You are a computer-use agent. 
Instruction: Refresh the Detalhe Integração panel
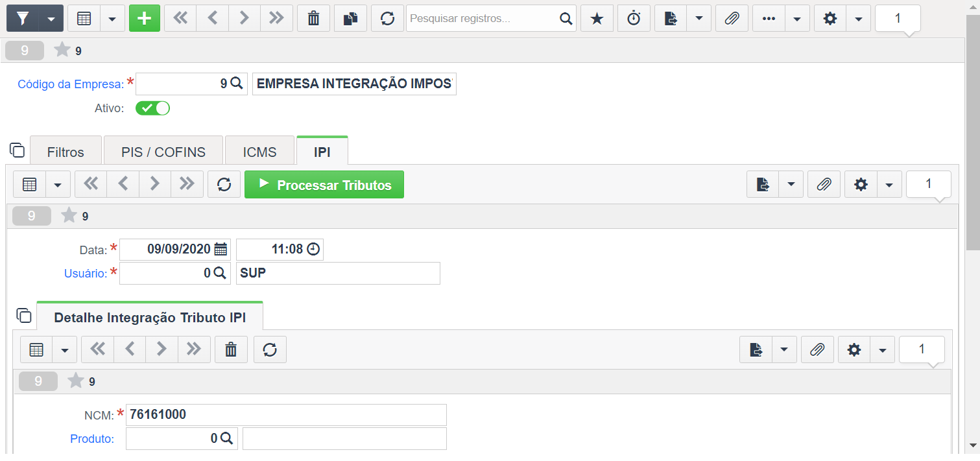270,349
